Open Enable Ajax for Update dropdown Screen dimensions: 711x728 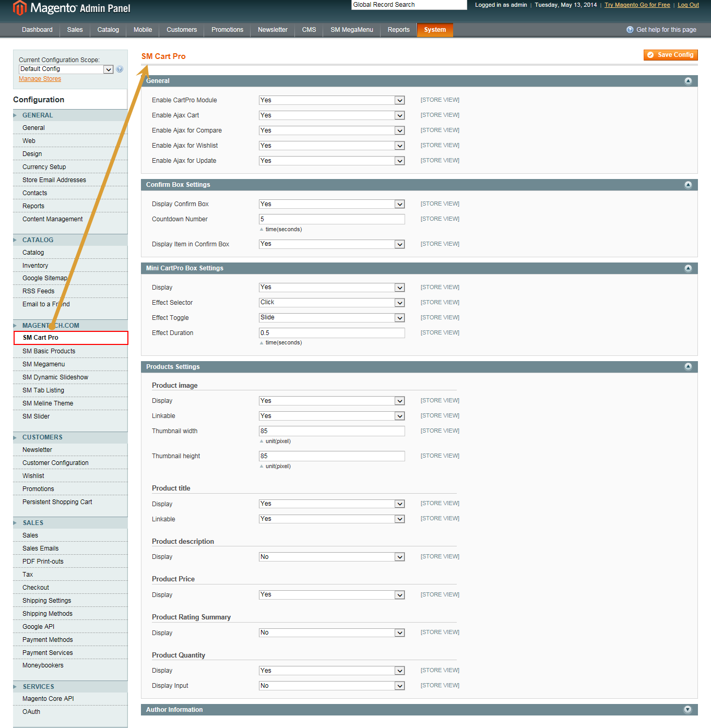pos(332,161)
